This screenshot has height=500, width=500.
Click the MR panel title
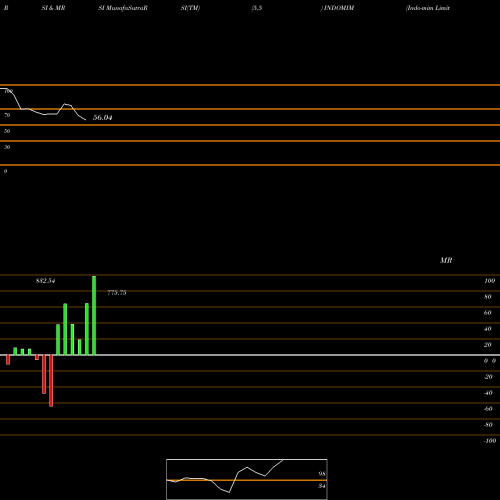[446, 260]
